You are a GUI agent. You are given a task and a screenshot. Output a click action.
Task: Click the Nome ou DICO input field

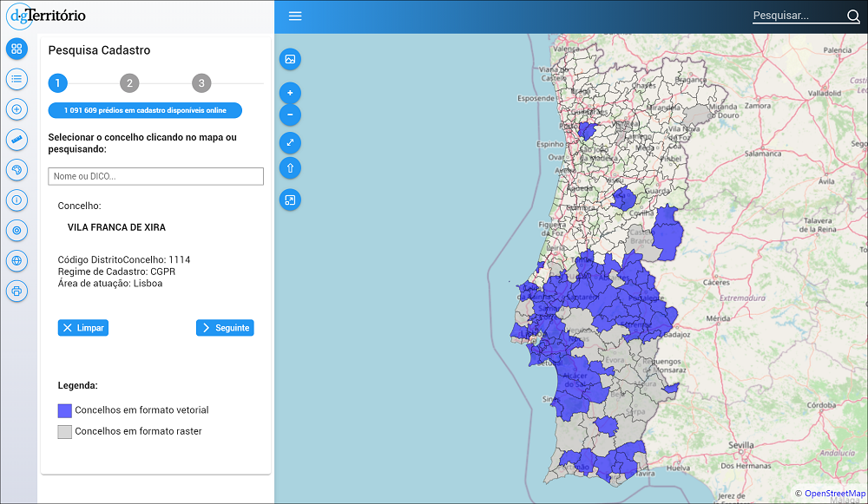[x=155, y=176]
